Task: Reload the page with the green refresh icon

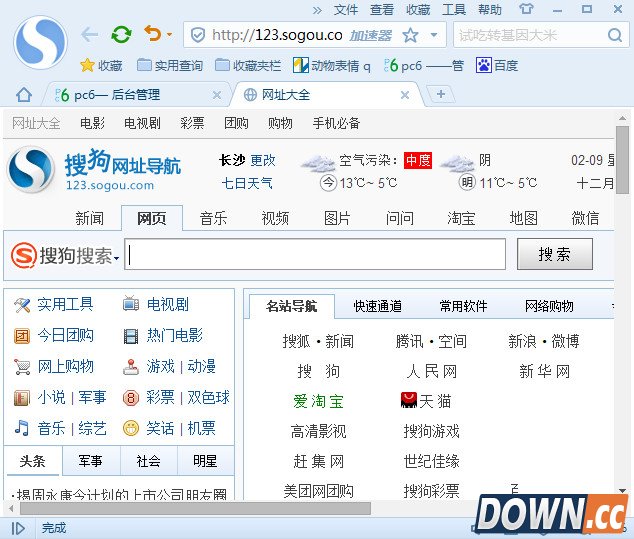Action: coord(121,35)
